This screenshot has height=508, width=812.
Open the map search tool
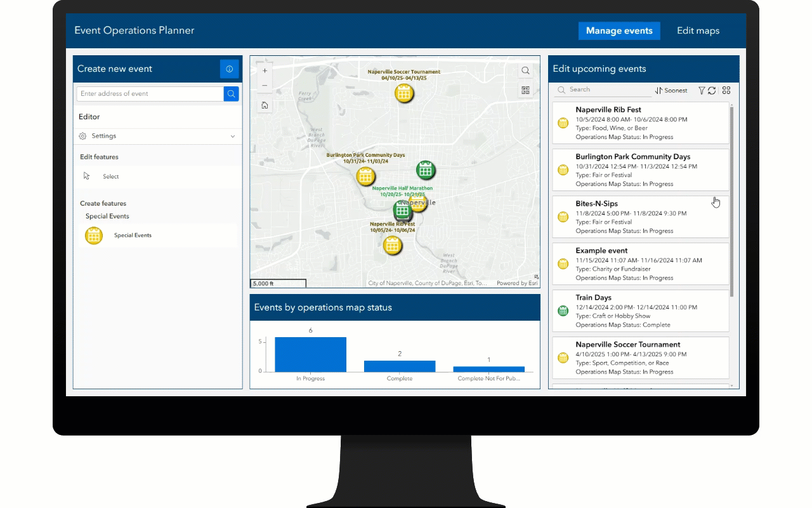coord(525,71)
